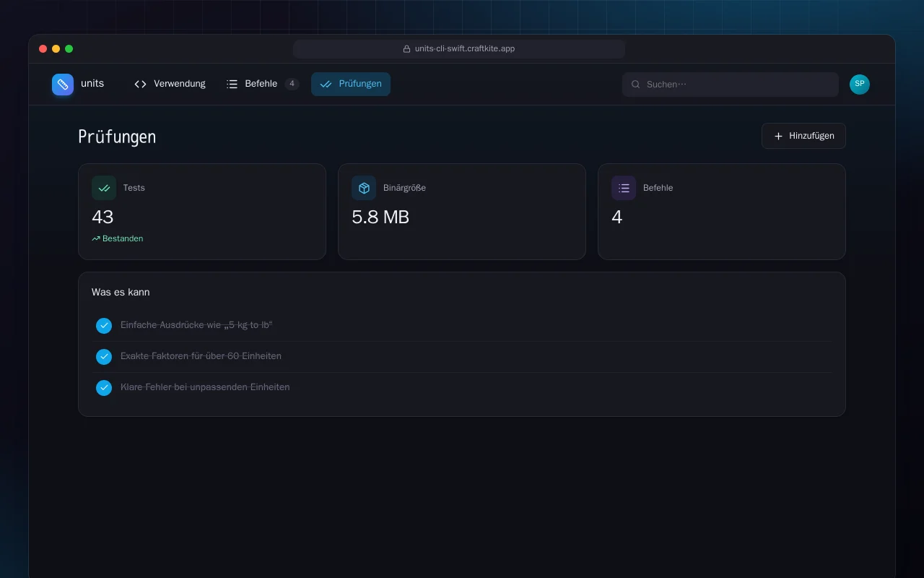Click 'Klare Fehler bei unpassenden Einheiten' text
Screen dimensions: 924x578
(x=205, y=387)
